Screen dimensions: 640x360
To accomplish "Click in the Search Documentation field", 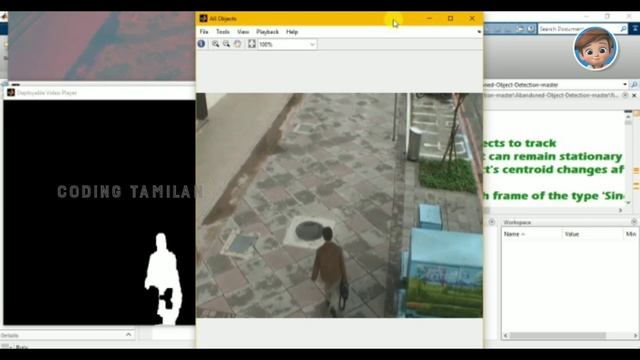I will pos(579,29).
